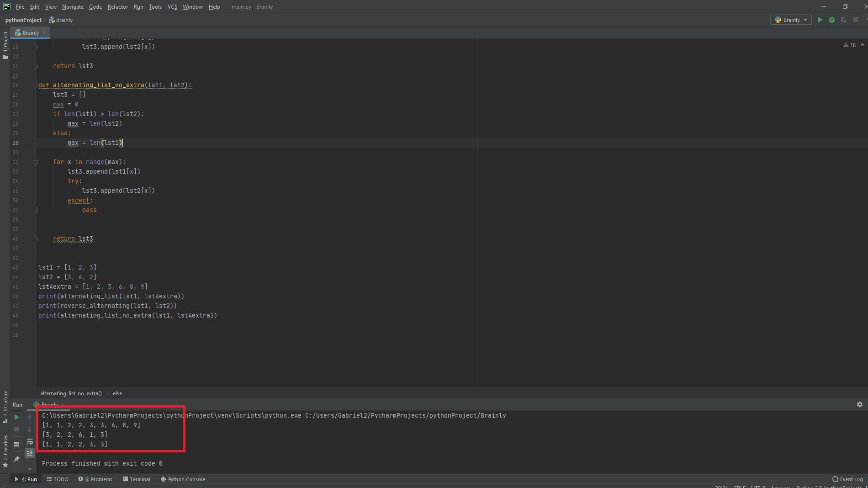The width and height of the screenshot is (868, 488).
Task: Open the Python Console tab
Action: click(183, 479)
